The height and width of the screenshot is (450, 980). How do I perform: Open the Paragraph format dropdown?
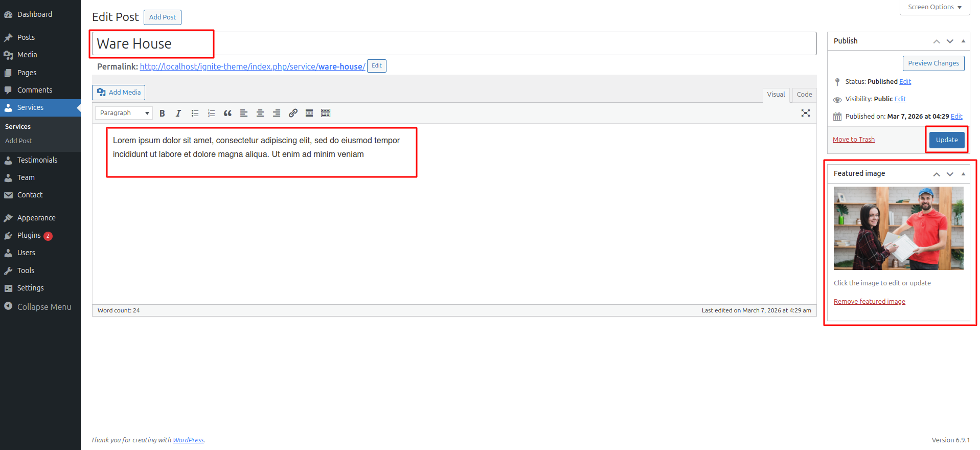pos(124,113)
